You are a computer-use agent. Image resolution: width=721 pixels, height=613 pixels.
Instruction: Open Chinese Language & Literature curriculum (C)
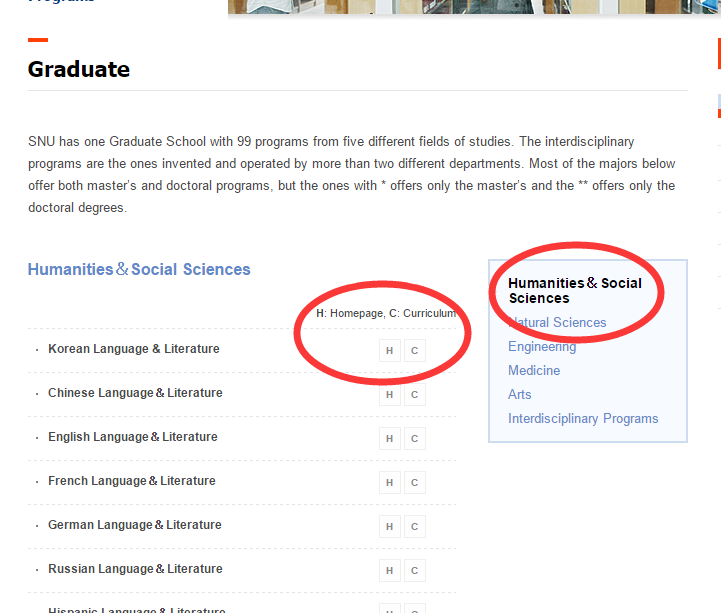click(x=415, y=395)
